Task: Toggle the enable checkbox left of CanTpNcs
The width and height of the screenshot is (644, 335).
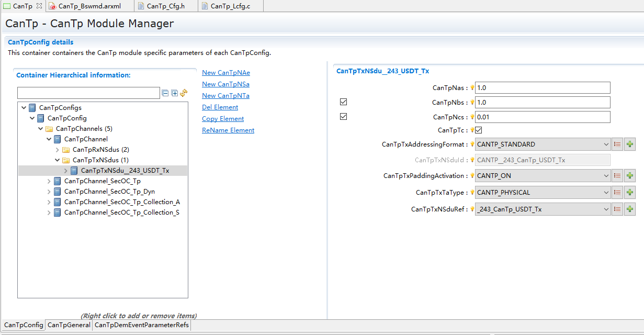Action: point(344,117)
